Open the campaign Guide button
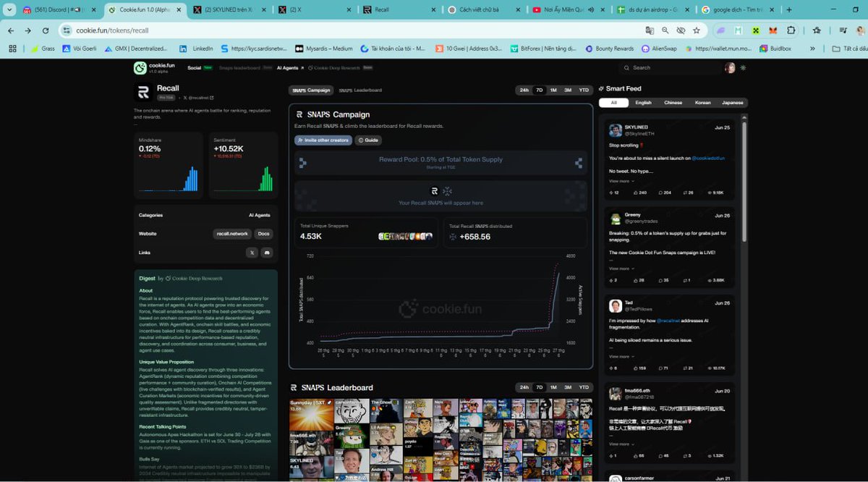The image size is (868, 482). tap(368, 140)
